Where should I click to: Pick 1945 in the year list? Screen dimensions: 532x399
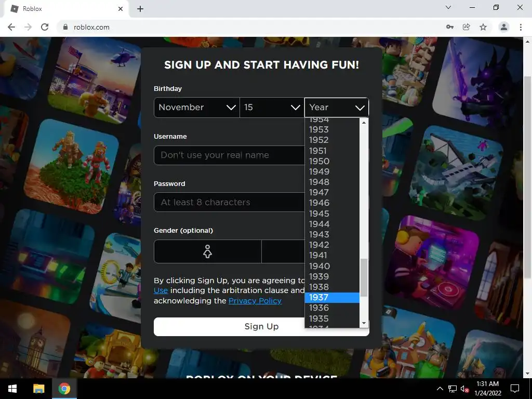pyautogui.click(x=332, y=214)
